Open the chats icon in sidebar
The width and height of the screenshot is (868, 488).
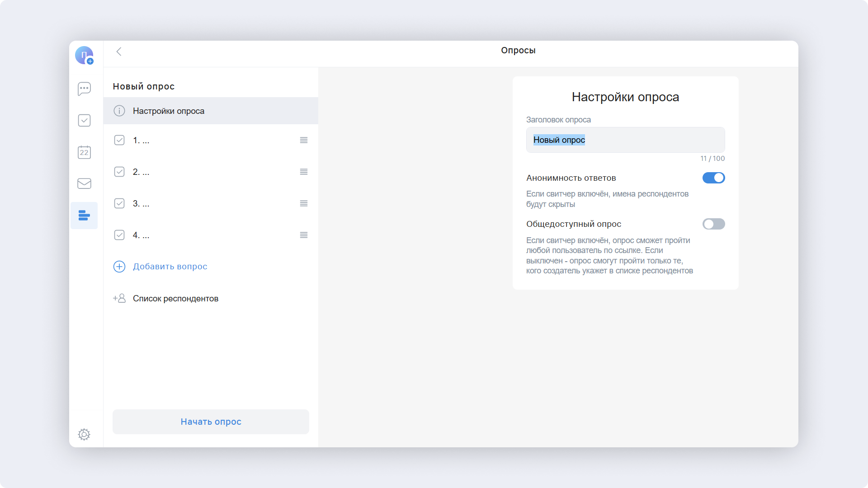[84, 89]
